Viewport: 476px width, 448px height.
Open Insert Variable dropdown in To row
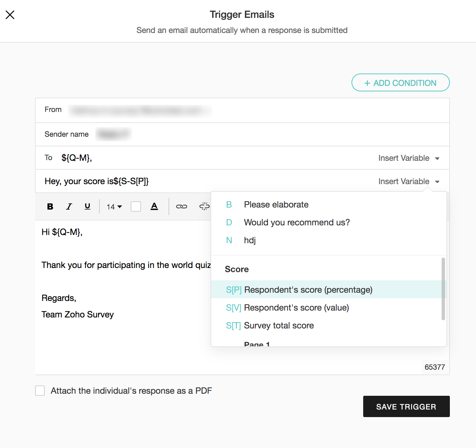click(409, 158)
